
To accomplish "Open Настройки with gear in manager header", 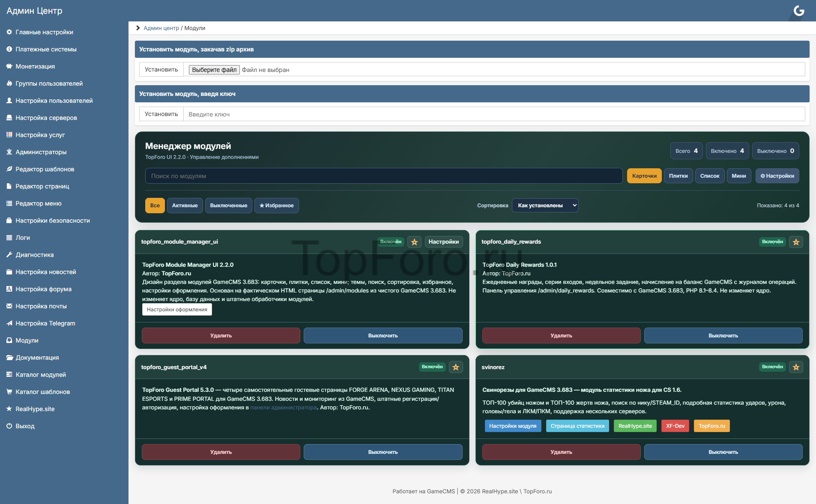I will pos(777,176).
